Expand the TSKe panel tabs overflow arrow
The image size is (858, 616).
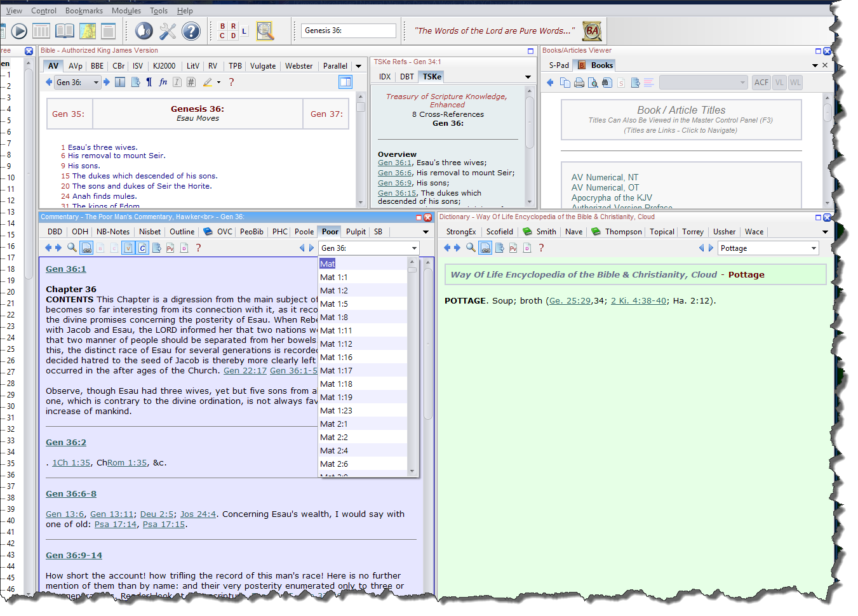[528, 77]
